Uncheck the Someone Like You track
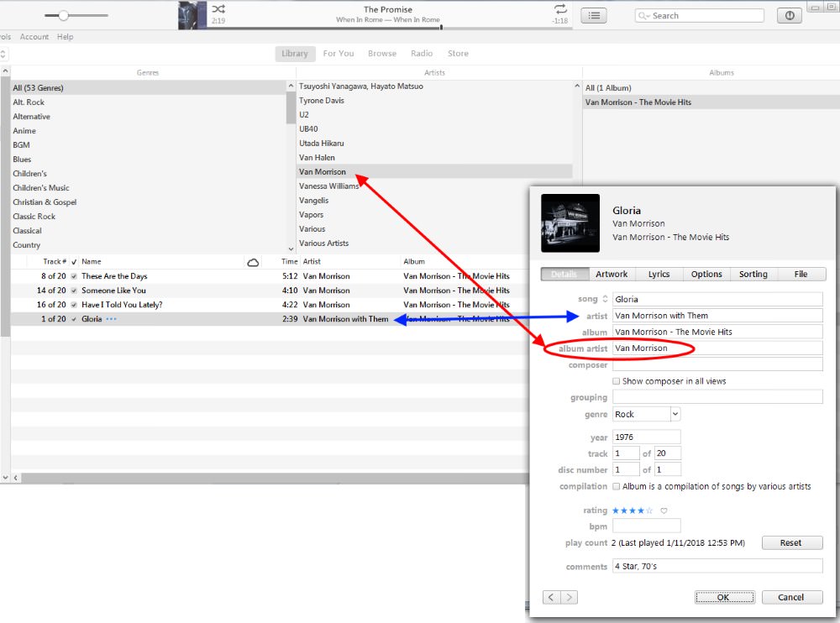Viewport: 840px width, 623px height. 74,291
